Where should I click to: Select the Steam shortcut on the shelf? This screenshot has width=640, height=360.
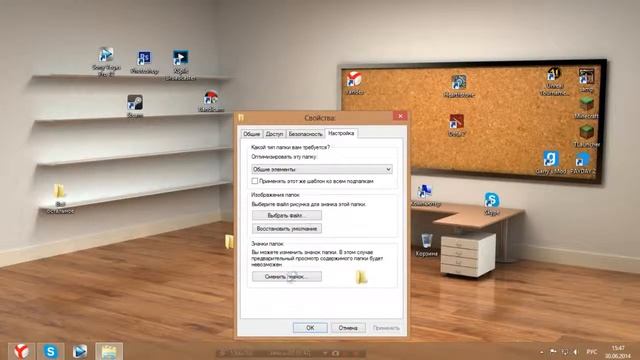[x=135, y=106]
